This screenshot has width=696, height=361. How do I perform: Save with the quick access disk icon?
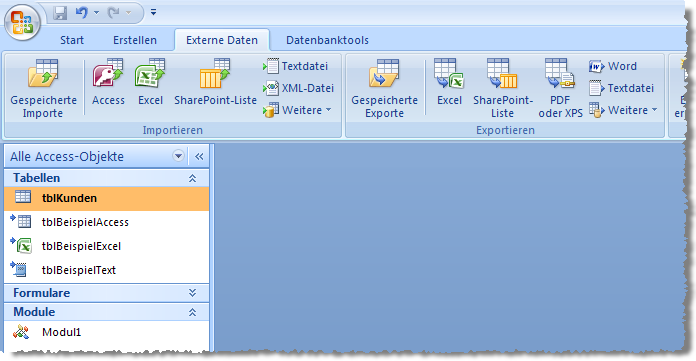[x=60, y=13]
